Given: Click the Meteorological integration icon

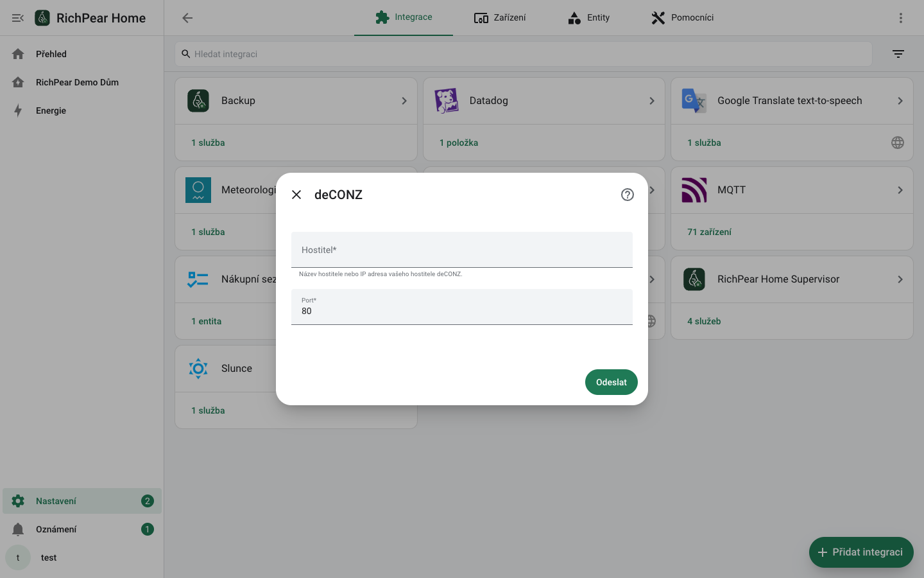Looking at the screenshot, I should click(198, 190).
